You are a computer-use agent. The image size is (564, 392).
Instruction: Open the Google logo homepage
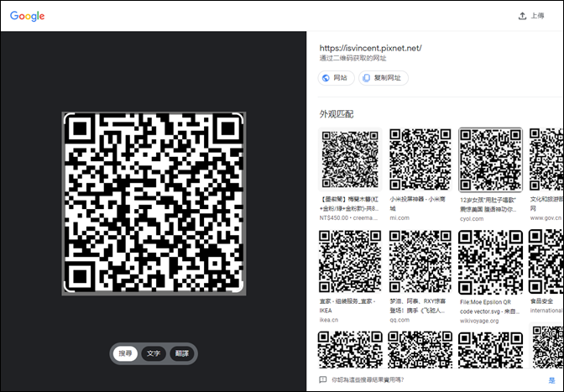tap(28, 16)
